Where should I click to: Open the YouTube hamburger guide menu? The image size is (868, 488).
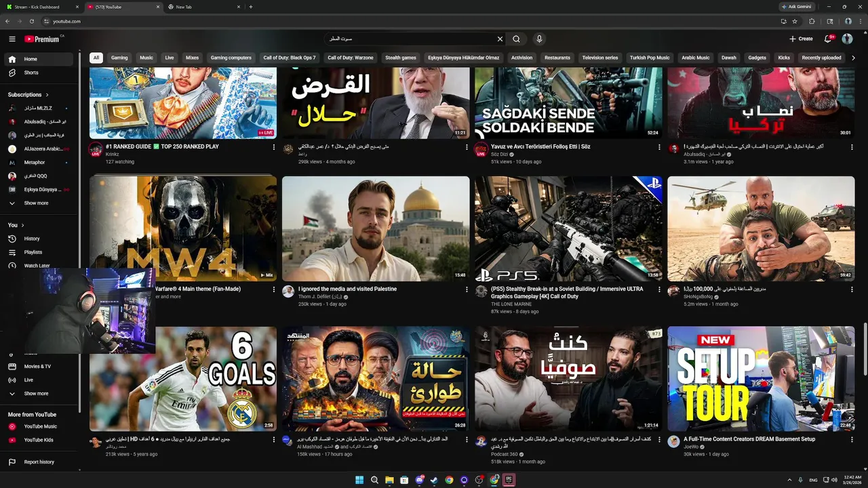click(12, 39)
